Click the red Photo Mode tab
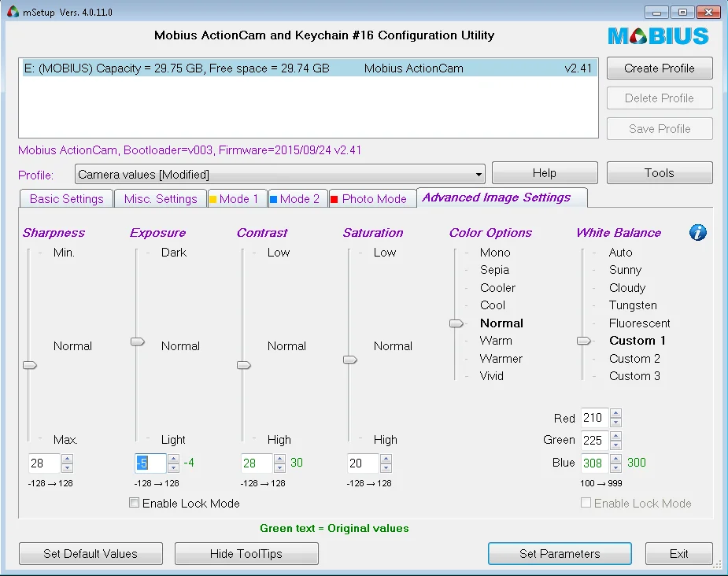This screenshot has width=728, height=576. click(373, 198)
